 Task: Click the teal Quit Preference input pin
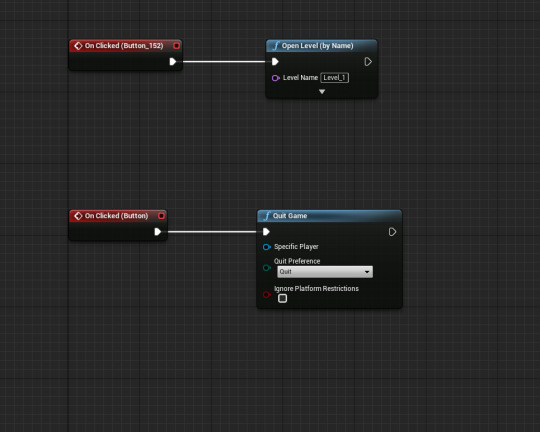(267, 268)
